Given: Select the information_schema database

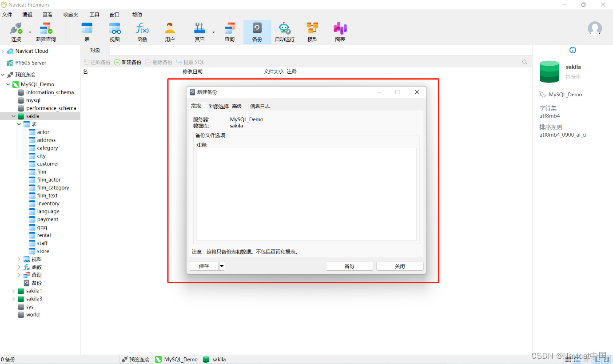Looking at the screenshot, I should (x=46, y=92).
